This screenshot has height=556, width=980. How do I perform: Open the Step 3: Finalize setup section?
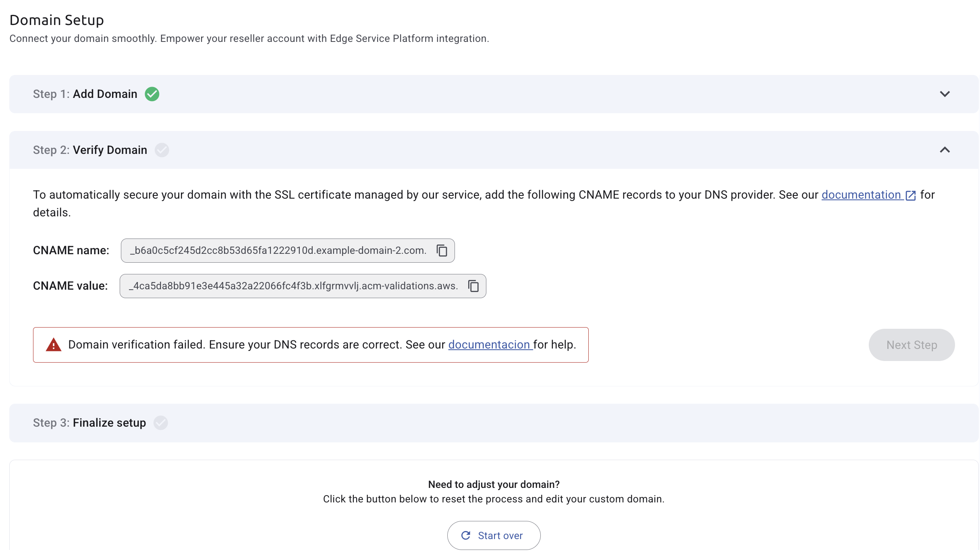(x=494, y=423)
